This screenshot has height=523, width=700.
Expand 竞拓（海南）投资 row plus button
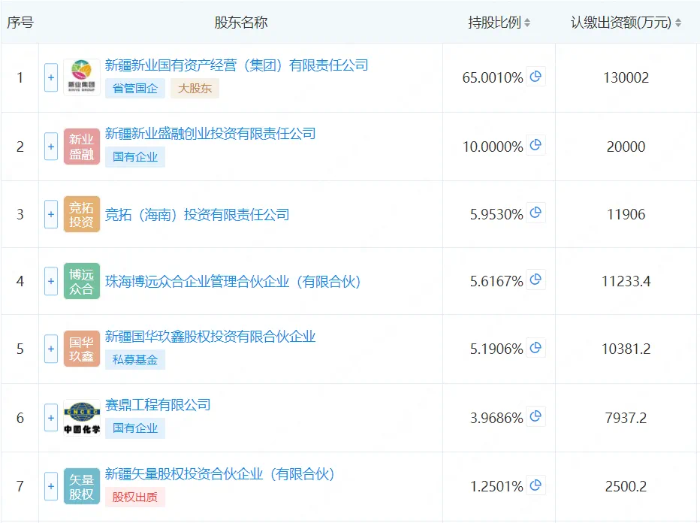pyautogui.click(x=51, y=214)
